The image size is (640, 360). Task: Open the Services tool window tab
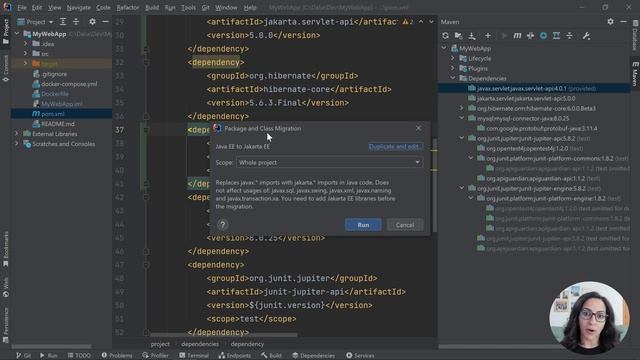click(x=360, y=356)
